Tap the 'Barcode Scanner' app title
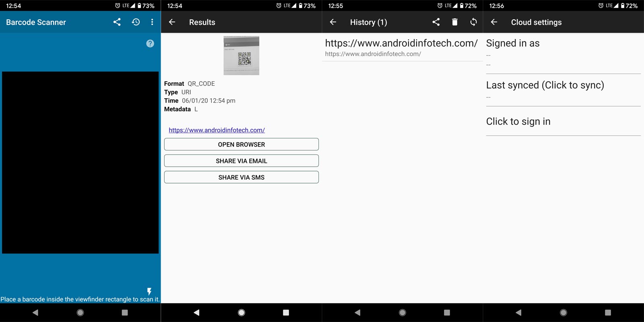Viewport: 644px width, 322px height. (x=36, y=22)
